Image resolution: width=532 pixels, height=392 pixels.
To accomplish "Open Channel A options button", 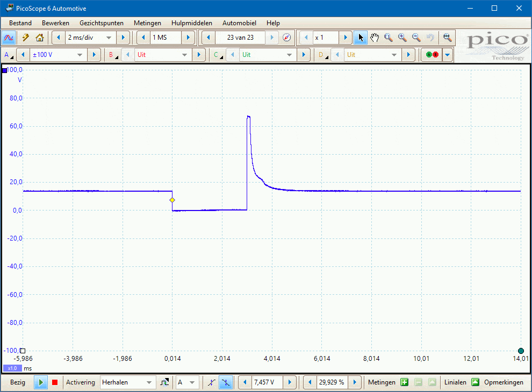I will click(9, 55).
